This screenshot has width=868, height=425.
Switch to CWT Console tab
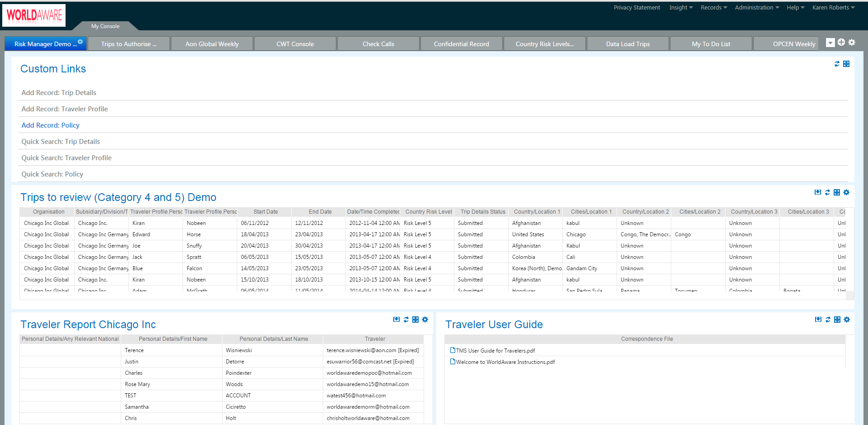point(295,44)
